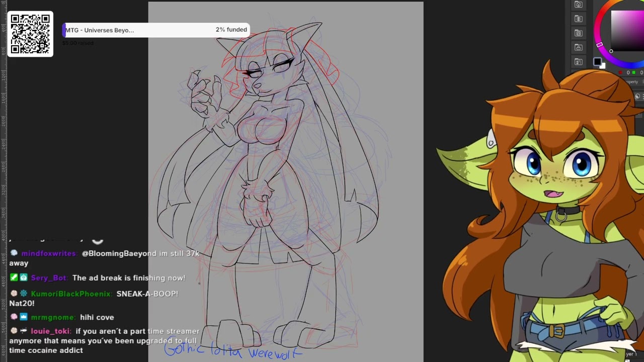Open the third material folder icon with image symbol
The height and width of the screenshot is (362, 644).
point(578,33)
